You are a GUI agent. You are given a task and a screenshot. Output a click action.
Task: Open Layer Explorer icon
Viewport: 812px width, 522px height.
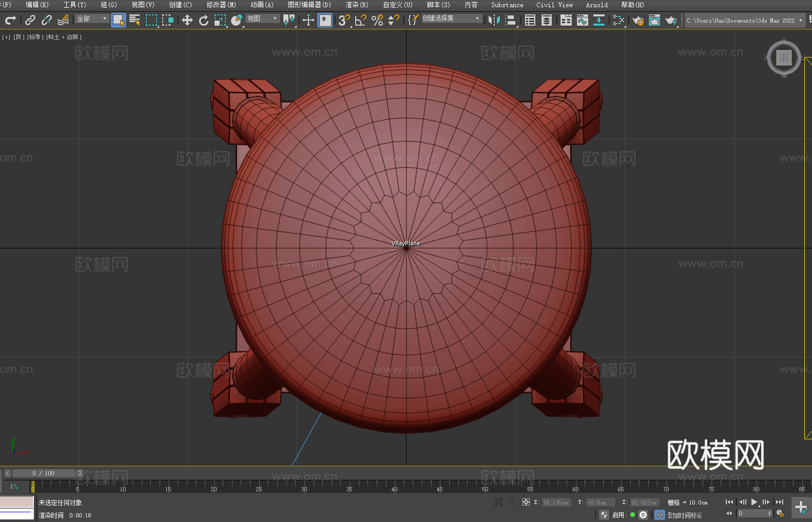coord(547,21)
